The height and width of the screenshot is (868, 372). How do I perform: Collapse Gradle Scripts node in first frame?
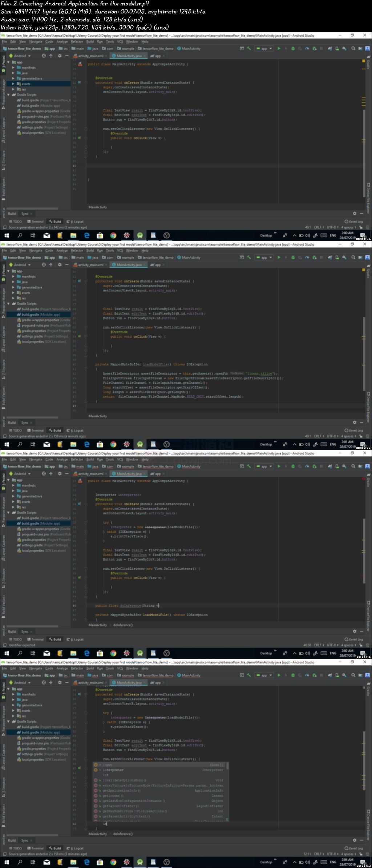(9, 95)
